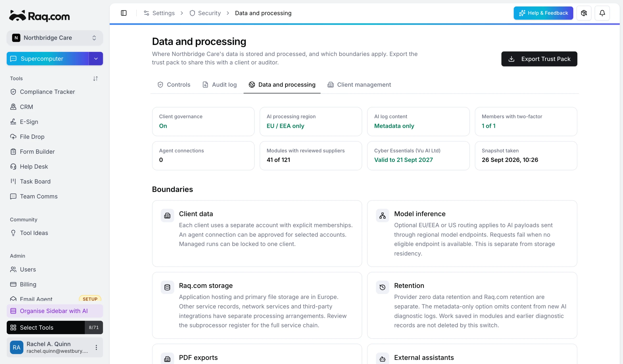This screenshot has width=623, height=364.
Task: Click the AI processing region card
Action: click(x=311, y=121)
